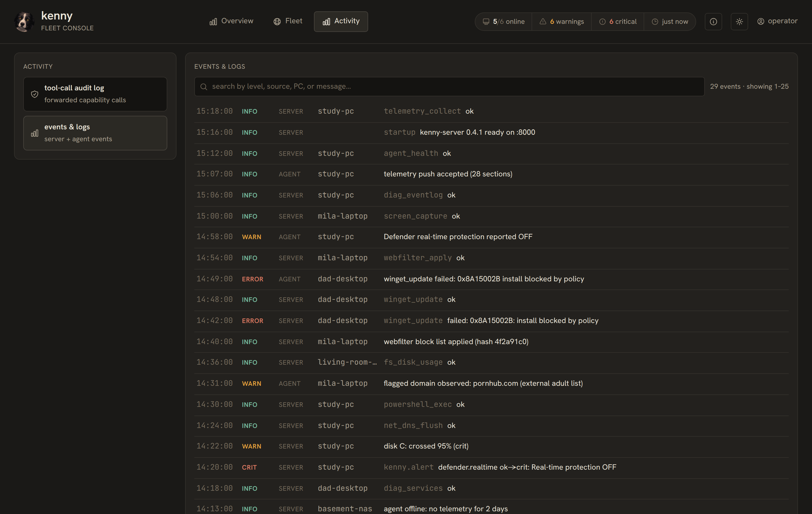Click the 14:31:00 mila-laptop cell
This screenshot has width=812, height=514.
343,384
